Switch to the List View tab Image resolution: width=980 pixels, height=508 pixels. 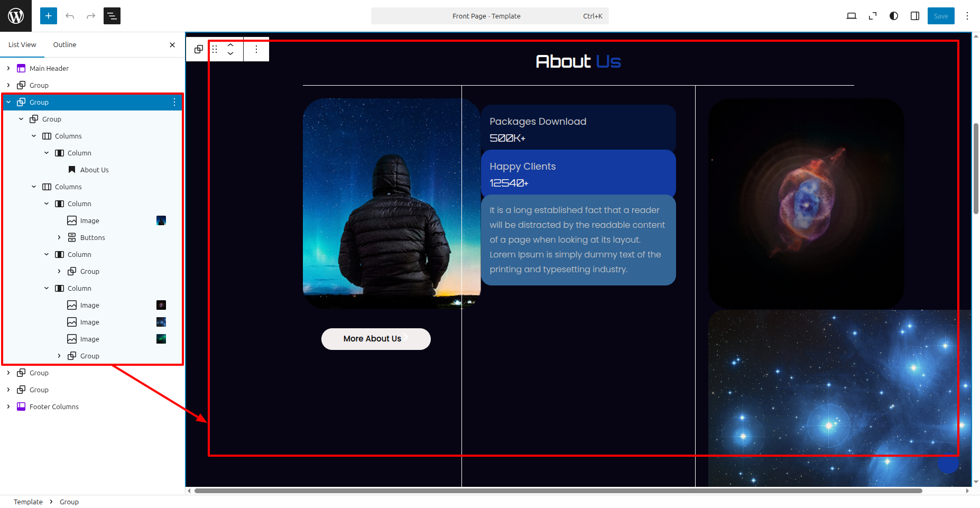pos(22,45)
